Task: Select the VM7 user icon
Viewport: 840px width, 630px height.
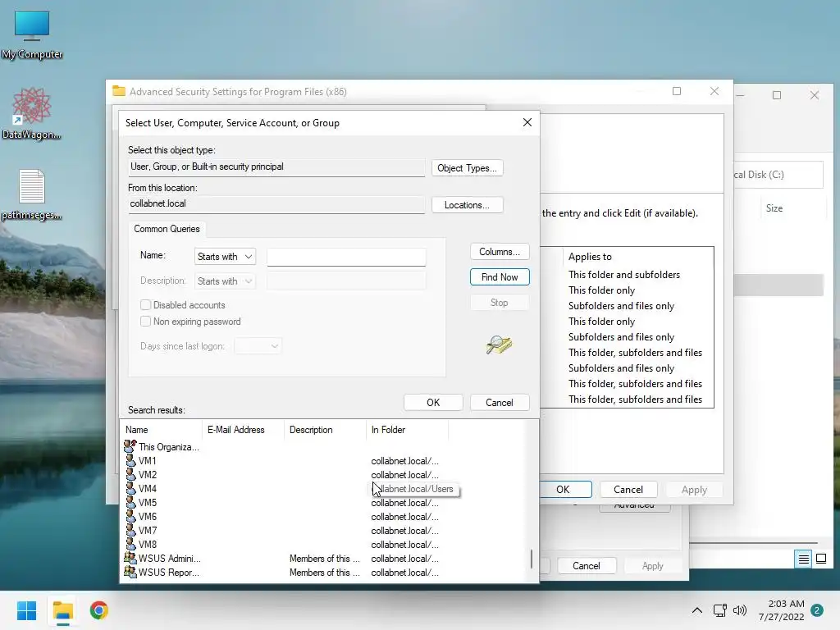Action: tap(130, 530)
